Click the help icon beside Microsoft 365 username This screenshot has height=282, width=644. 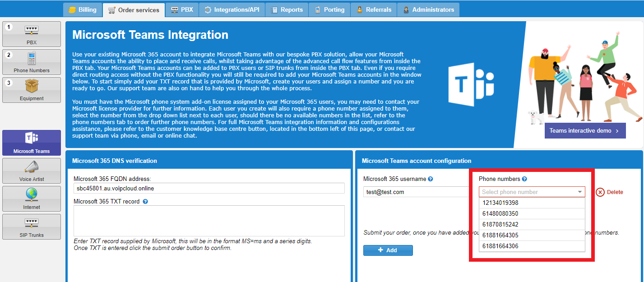pyautogui.click(x=431, y=179)
